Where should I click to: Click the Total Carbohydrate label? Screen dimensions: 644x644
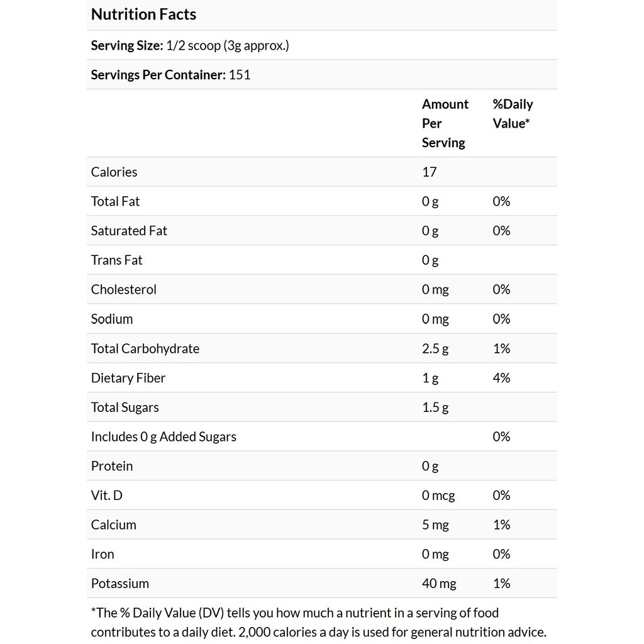coord(145,348)
